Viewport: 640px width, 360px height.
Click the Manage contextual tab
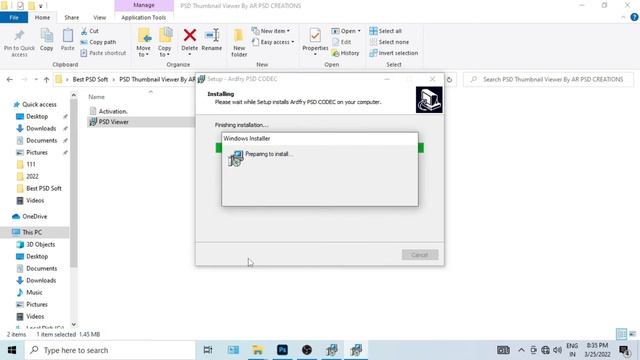[144, 5]
